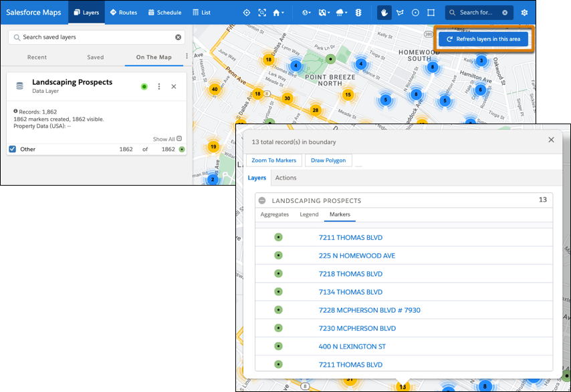Click the search-this-area frame icon in toolbar
Image resolution: width=571 pixels, height=392 pixels.
click(262, 13)
